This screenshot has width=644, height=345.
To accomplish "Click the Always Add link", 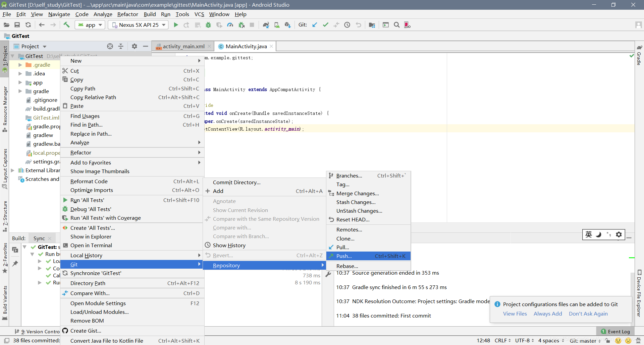I will coord(548,314).
